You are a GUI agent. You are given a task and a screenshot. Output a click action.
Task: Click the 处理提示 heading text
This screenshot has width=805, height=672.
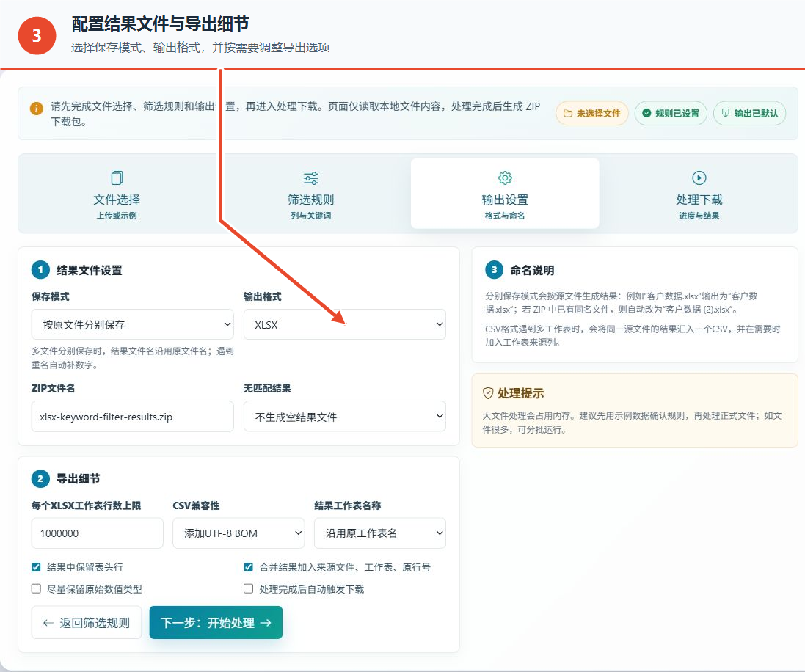click(x=520, y=393)
